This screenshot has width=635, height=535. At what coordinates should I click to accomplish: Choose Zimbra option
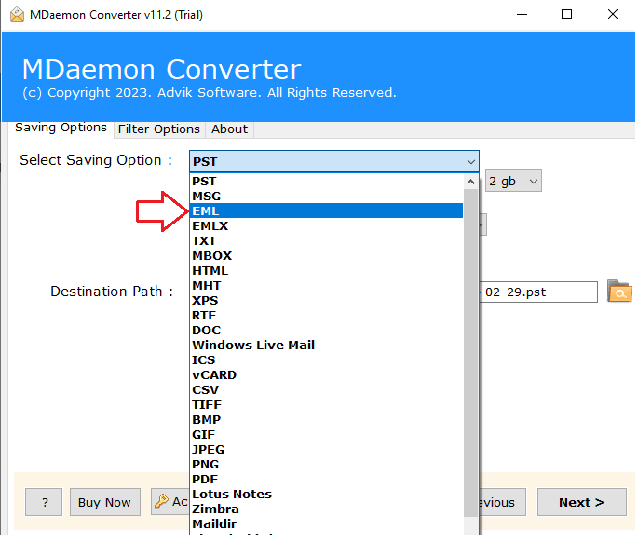pyautogui.click(x=326, y=509)
